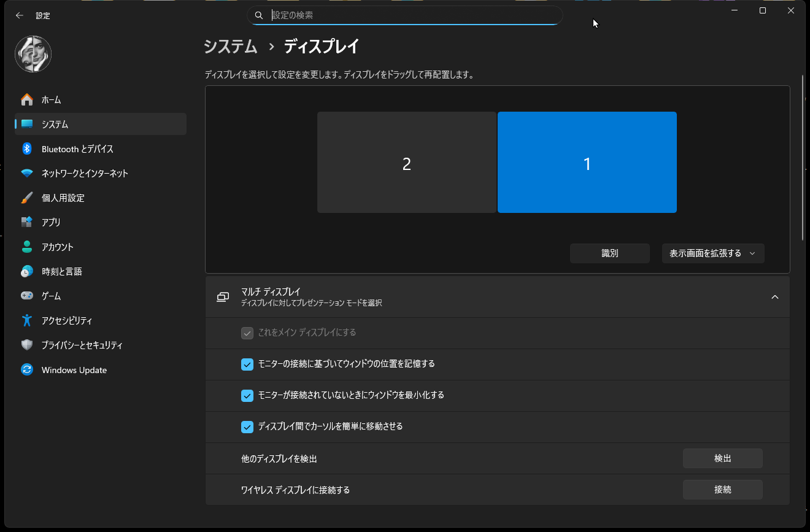Disable minimizing windows when monitor disconnects
The image size is (810, 532).
[x=247, y=395]
